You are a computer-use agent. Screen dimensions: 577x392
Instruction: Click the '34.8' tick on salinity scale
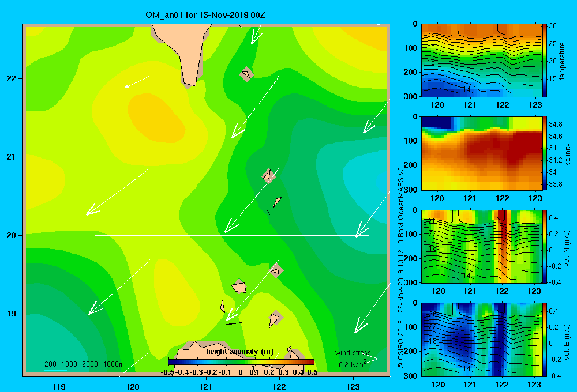(x=555, y=125)
